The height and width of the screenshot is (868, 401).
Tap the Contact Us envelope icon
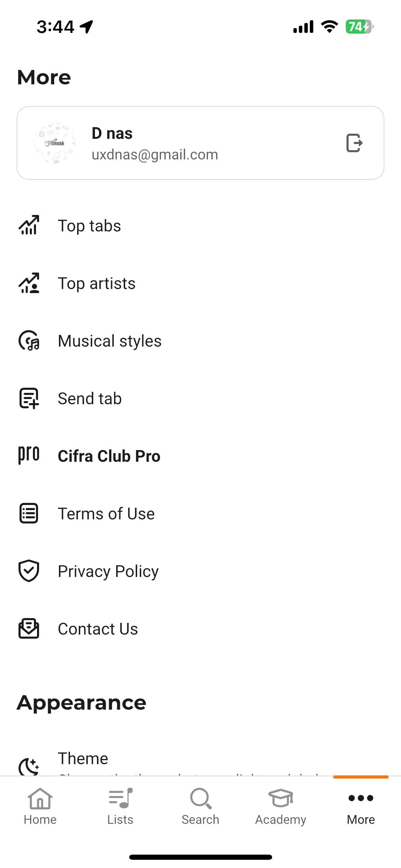29,628
